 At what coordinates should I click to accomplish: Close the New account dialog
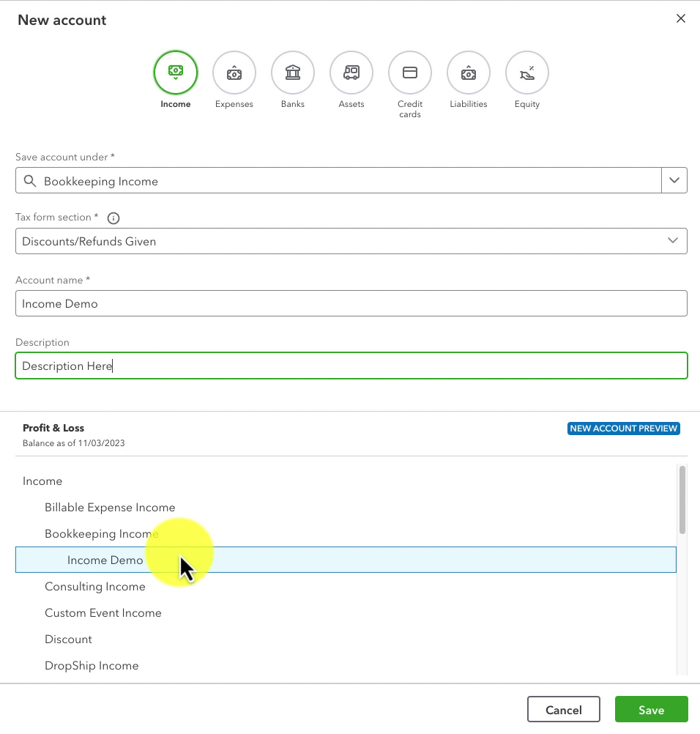click(x=681, y=19)
